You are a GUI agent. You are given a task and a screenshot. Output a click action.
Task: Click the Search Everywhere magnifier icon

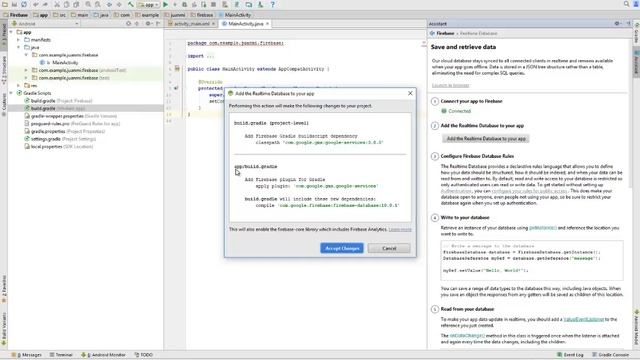click(x=627, y=4)
